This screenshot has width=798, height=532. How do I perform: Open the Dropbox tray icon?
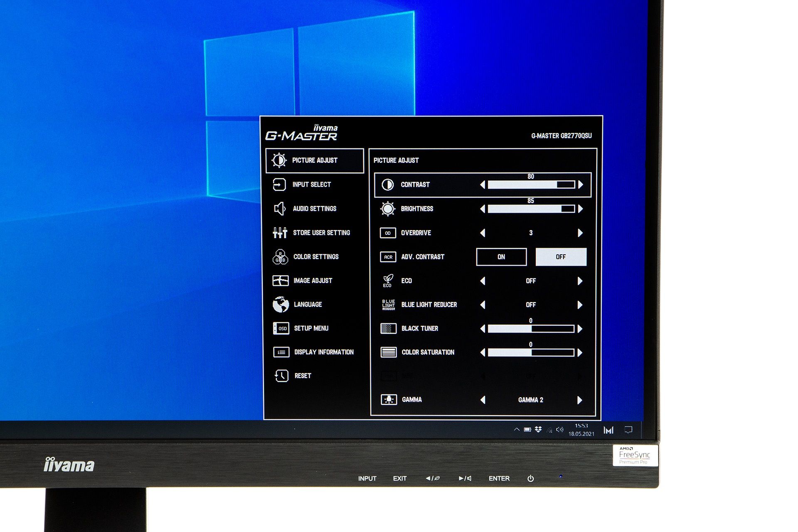pos(539,429)
